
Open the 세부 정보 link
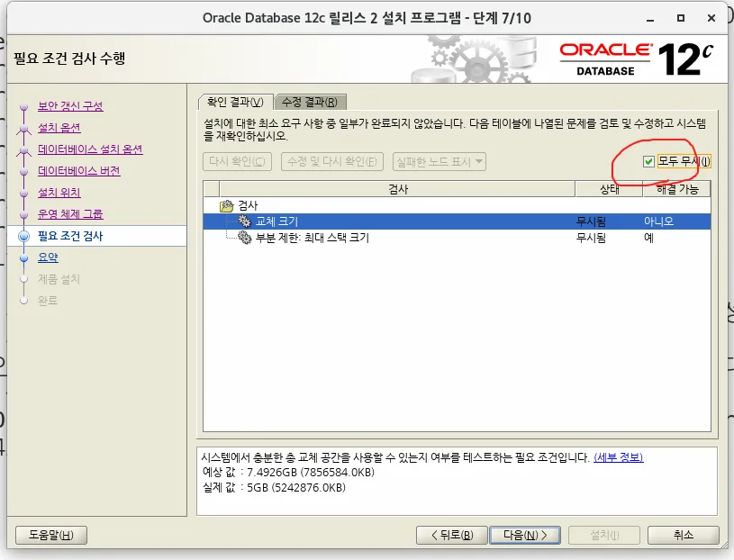click(619, 457)
